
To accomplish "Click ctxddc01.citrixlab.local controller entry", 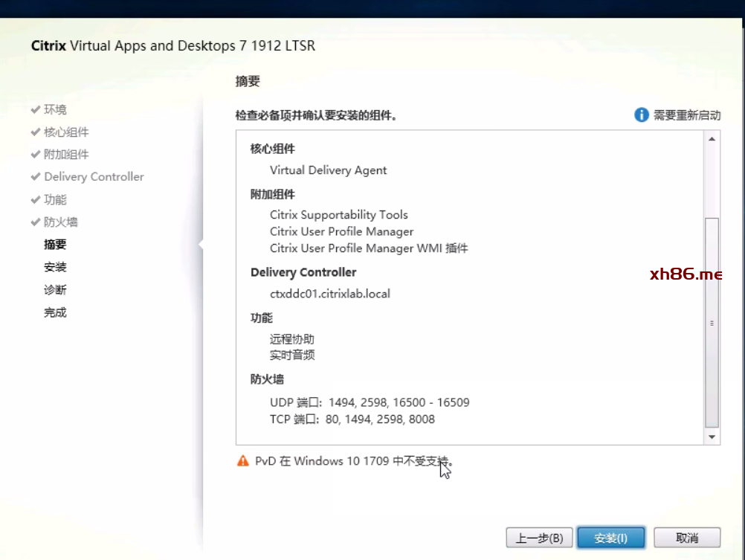I will (329, 294).
